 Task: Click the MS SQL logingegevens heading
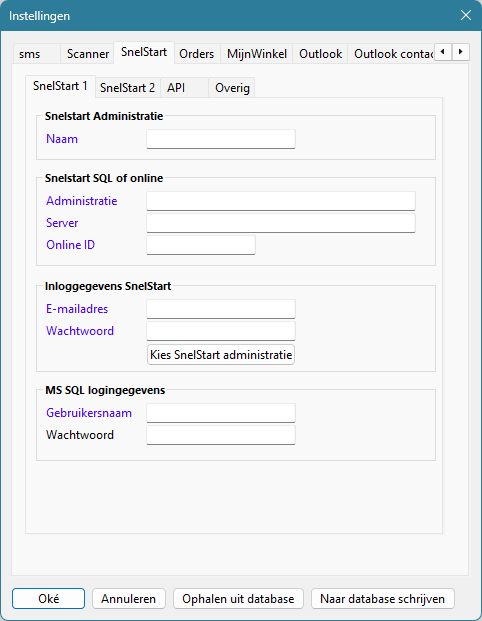[x=105, y=390]
